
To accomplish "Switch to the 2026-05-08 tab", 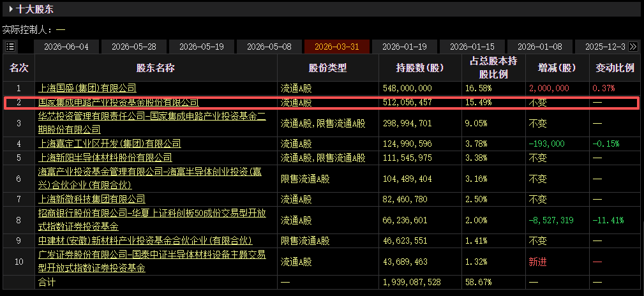I will pyautogui.click(x=269, y=47).
